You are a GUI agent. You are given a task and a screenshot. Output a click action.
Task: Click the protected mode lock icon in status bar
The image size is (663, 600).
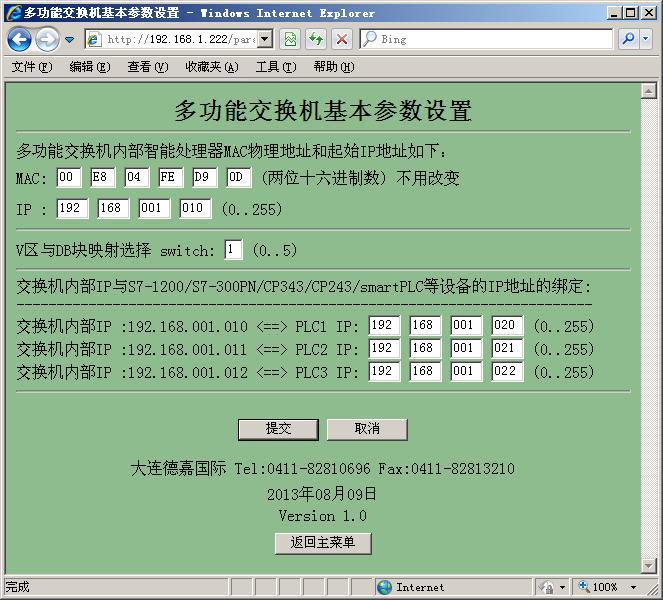(547, 587)
